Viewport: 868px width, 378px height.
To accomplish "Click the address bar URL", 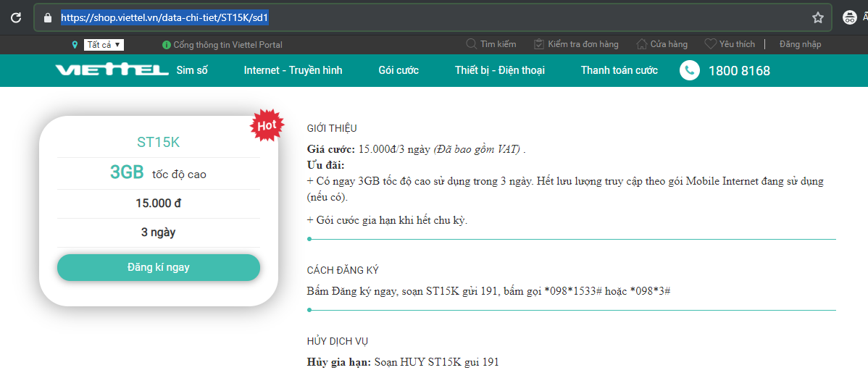I will [x=164, y=17].
